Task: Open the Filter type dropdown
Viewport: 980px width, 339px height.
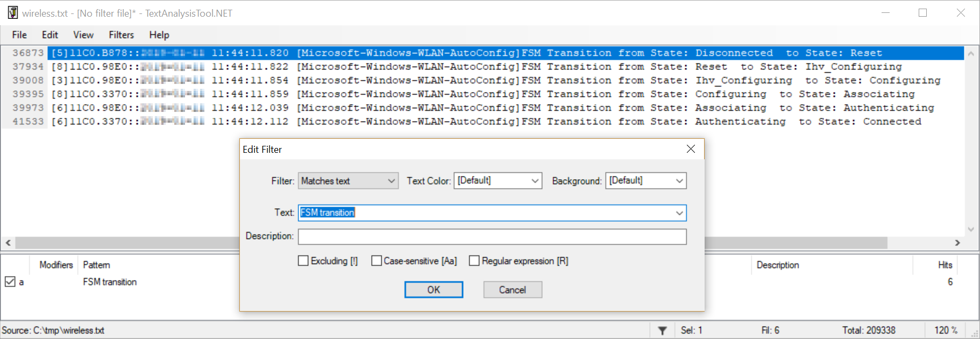Action: (x=348, y=181)
